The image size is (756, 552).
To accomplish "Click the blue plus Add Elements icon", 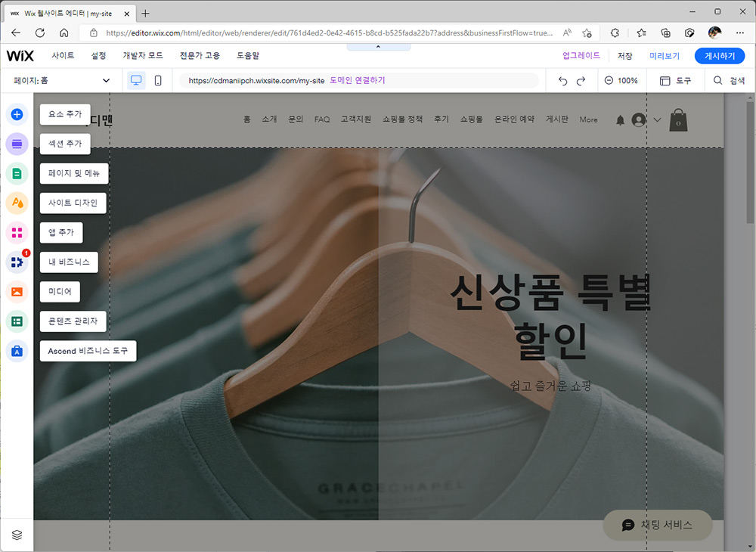I will pos(17,114).
